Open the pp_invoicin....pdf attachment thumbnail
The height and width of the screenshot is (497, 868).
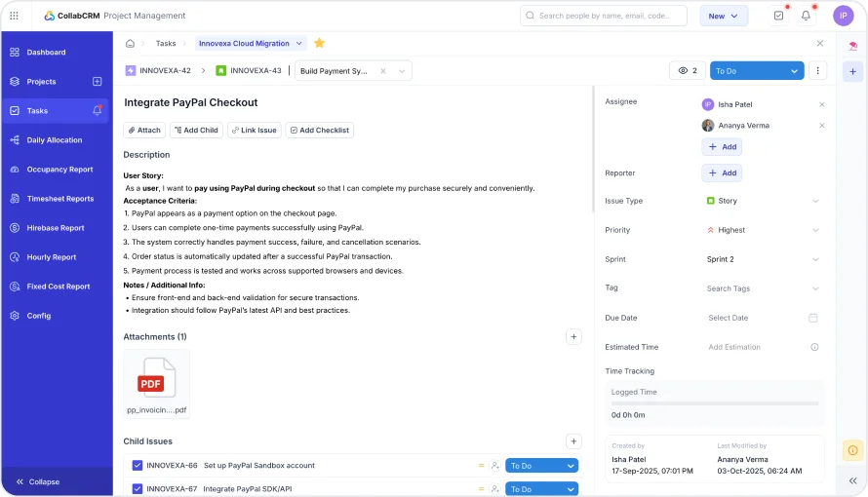point(157,384)
